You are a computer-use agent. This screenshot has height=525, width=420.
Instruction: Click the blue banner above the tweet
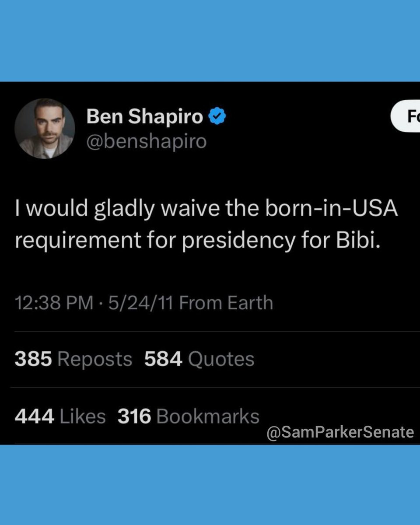pyautogui.click(x=210, y=40)
